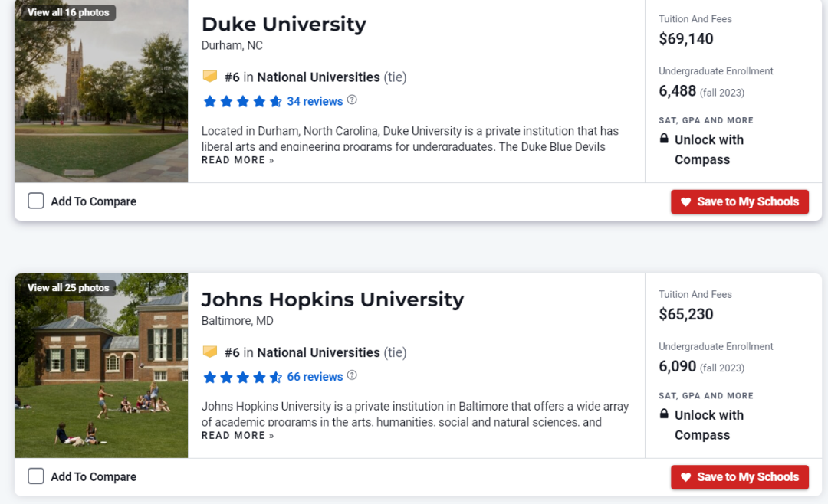This screenshot has height=504, width=828.
Task: Save Duke University to My Schools
Action: [x=739, y=201]
